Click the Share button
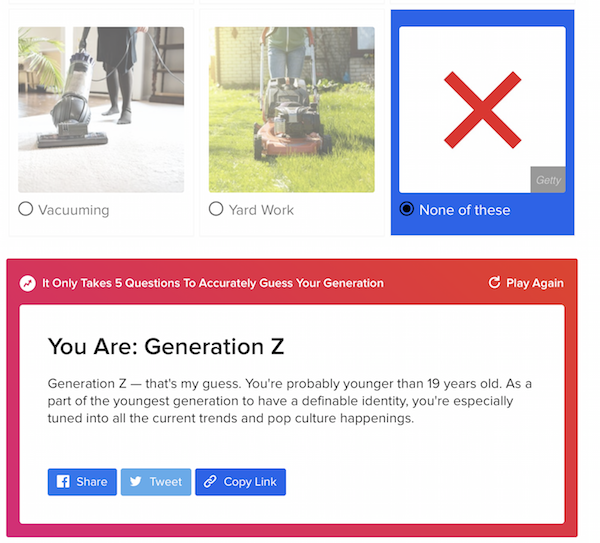This screenshot has width=600, height=543. [x=82, y=482]
